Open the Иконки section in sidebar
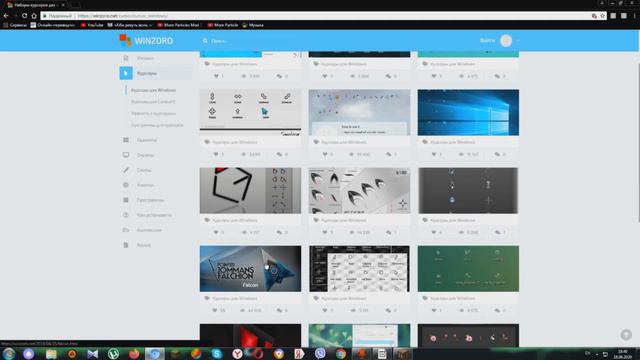 coord(145,58)
